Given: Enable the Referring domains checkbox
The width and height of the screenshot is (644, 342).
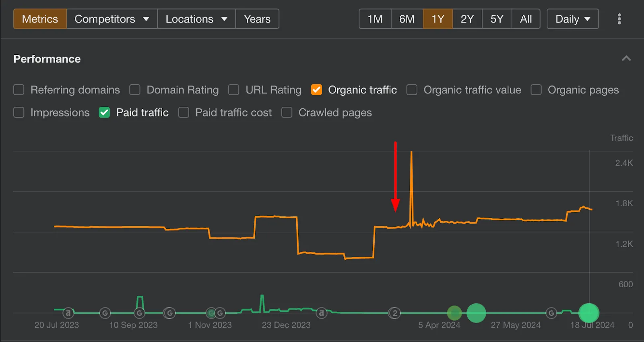Looking at the screenshot, I should tap(19, 89).
